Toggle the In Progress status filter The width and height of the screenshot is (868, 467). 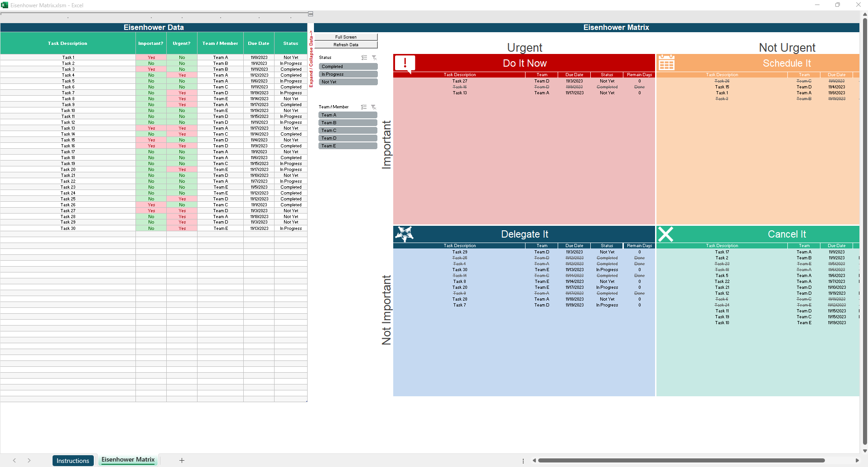click(x=347, y=74)
